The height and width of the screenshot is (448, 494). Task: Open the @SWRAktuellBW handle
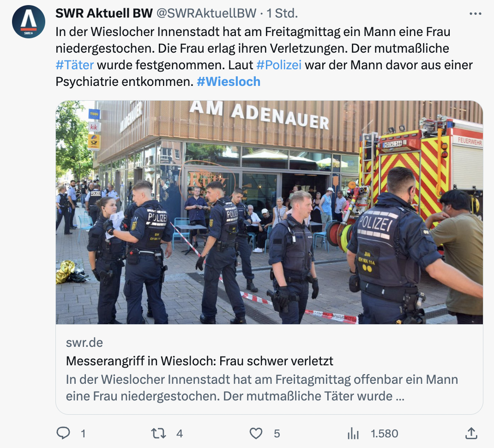(206, 13)
